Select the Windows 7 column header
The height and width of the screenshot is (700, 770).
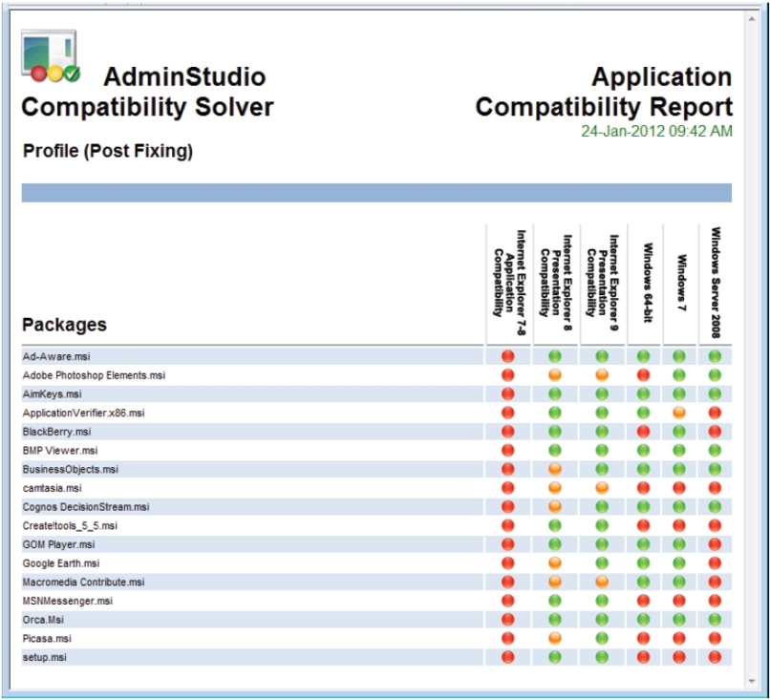tap(682, 282)
